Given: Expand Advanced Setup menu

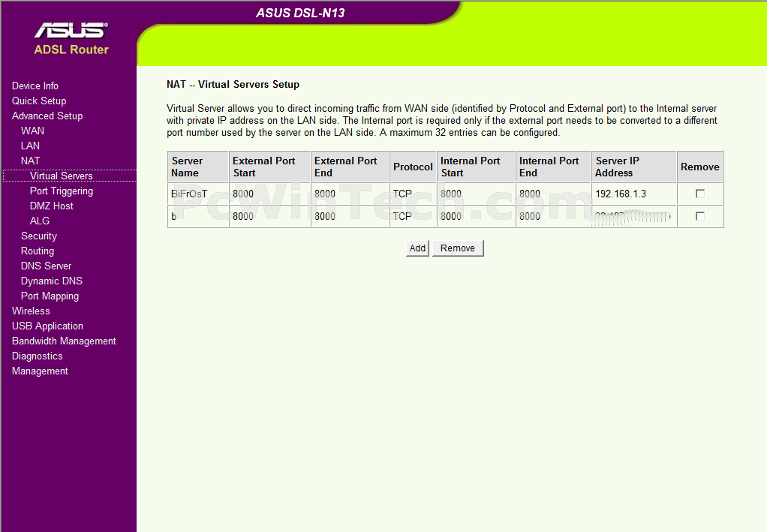Looking at the screenshot, I should (47, 116).
